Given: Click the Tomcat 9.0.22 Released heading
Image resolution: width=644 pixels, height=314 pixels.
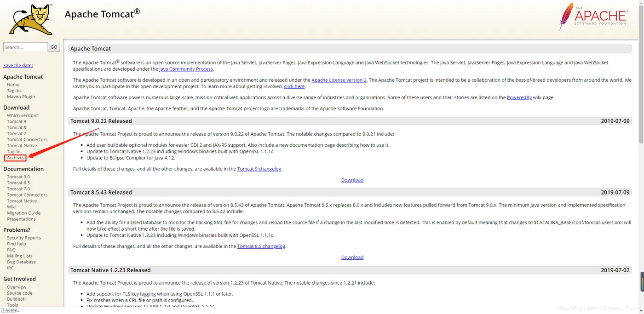Looking at the screenshot, I should pyautogui.click(x=101, y=121).
